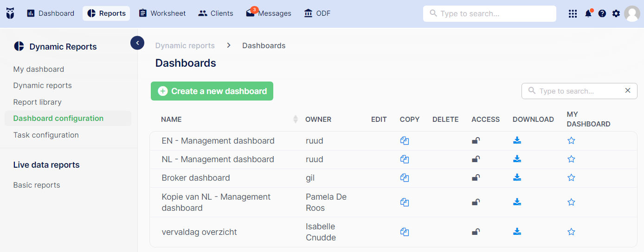This screenshot has height=252, width=644.
Task: Click the 'Kopie van NL - Management dashboard' name
Action: 216,202
